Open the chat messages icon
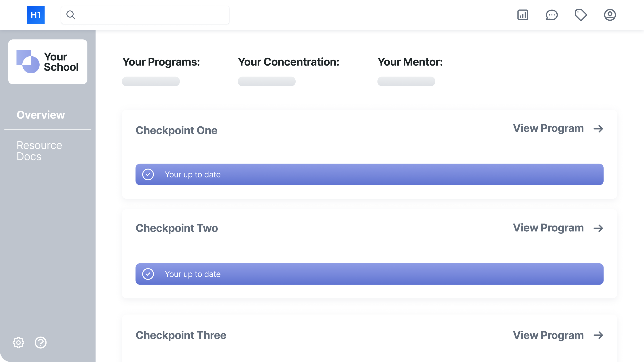The height and width of the screenshot is (362, 644). point(551,15)
